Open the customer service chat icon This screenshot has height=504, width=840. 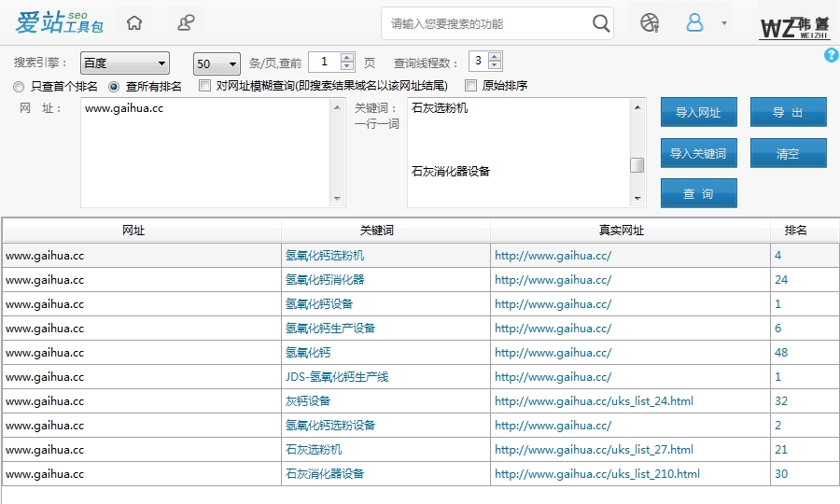click(186, 23)
